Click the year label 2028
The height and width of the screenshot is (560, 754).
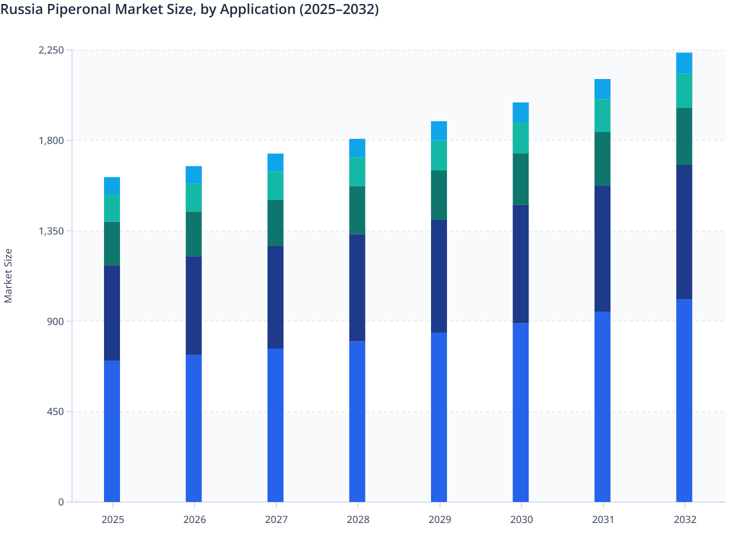[x=357, y=520]
